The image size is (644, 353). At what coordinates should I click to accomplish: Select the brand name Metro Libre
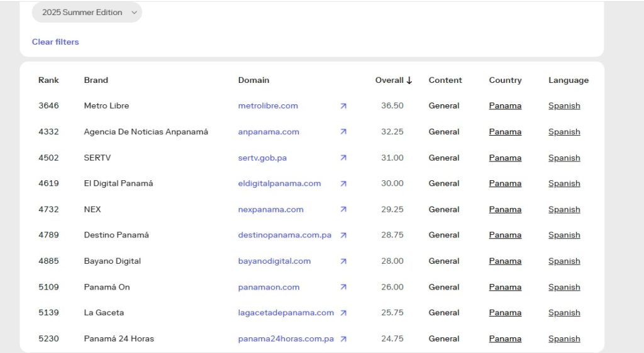[106, 106]
